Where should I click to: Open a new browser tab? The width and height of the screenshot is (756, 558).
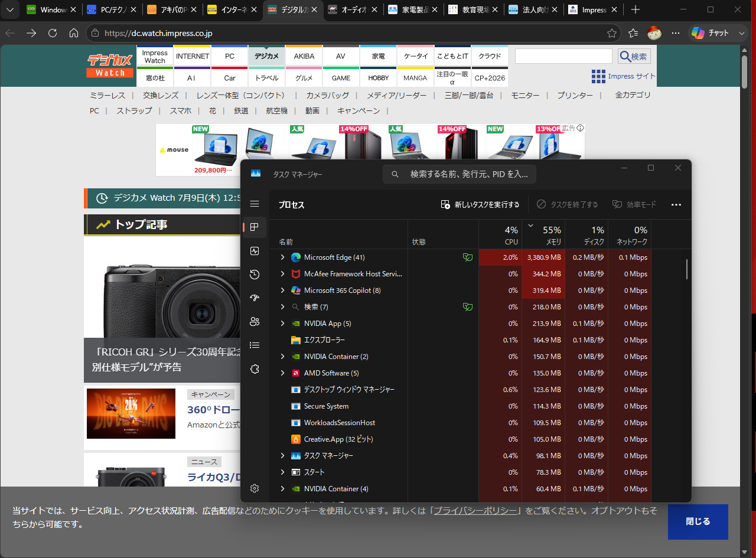[635, 9]
